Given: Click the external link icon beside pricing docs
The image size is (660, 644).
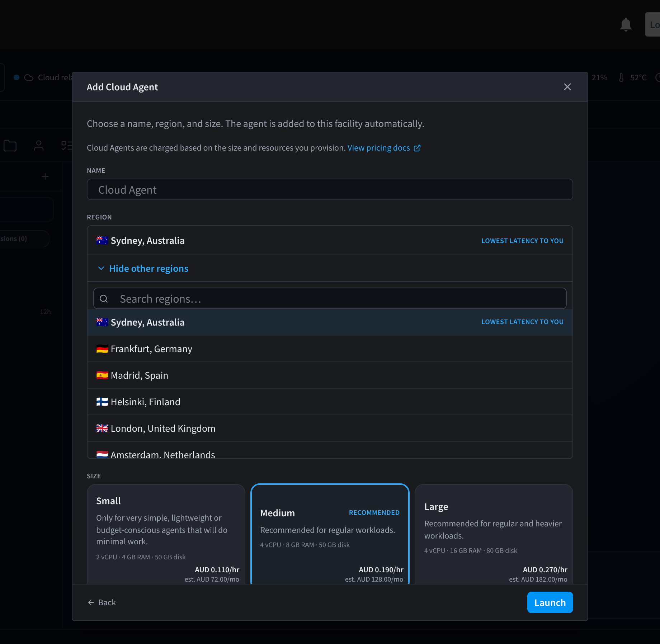Looking at the screenshot, I should pos(417,148).
